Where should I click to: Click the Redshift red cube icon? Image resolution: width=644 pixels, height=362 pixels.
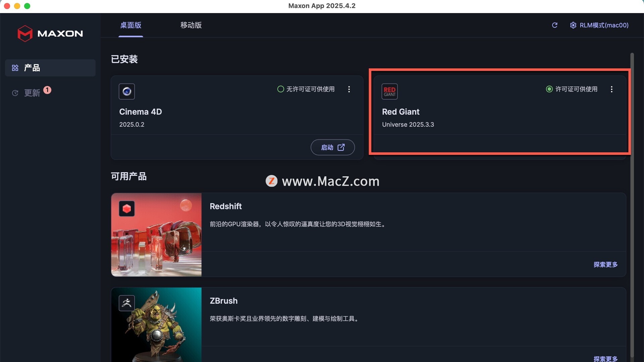pos(127,209)
